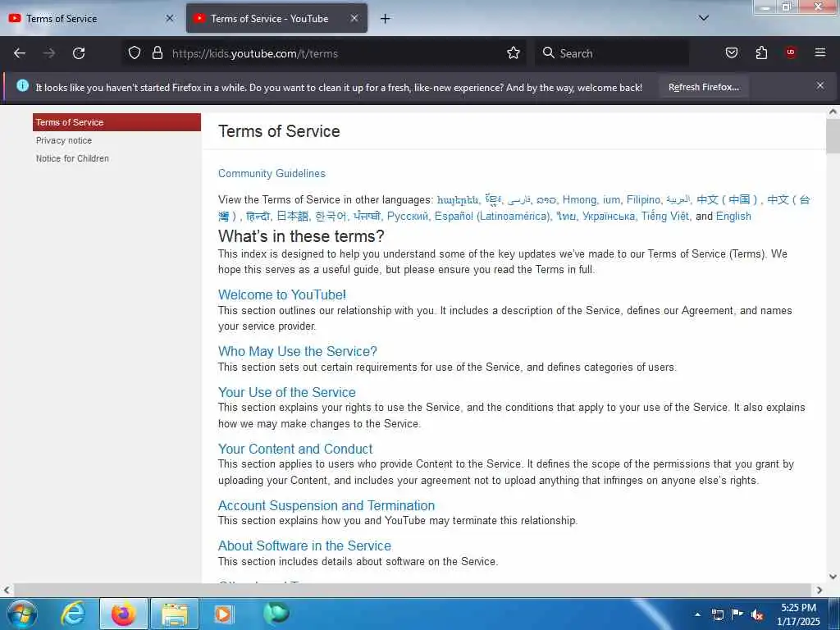Open Account Suspension and Termination link
840x630 pixels.
point(326,505)
